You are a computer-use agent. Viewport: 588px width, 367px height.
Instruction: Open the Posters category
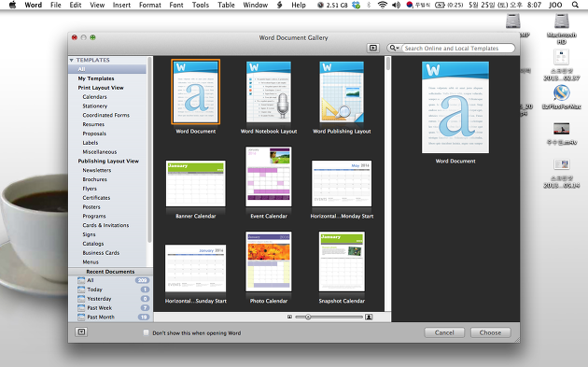click(x=91, y=207)
